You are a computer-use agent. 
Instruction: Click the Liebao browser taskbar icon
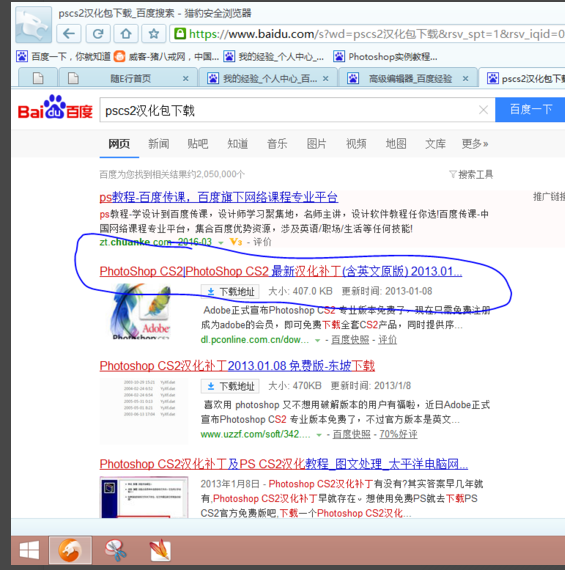70,550
